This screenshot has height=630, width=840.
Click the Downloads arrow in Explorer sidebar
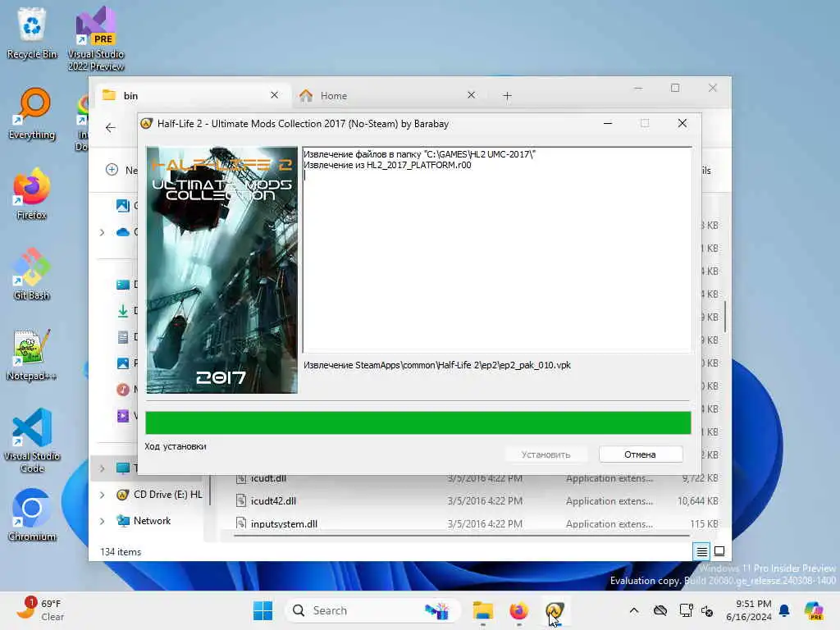[123, 310]
